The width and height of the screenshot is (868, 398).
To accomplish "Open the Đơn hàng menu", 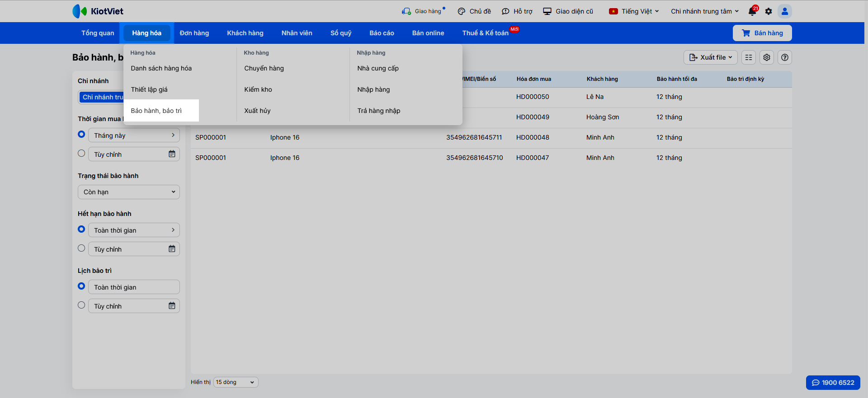I will pos(194,33).
